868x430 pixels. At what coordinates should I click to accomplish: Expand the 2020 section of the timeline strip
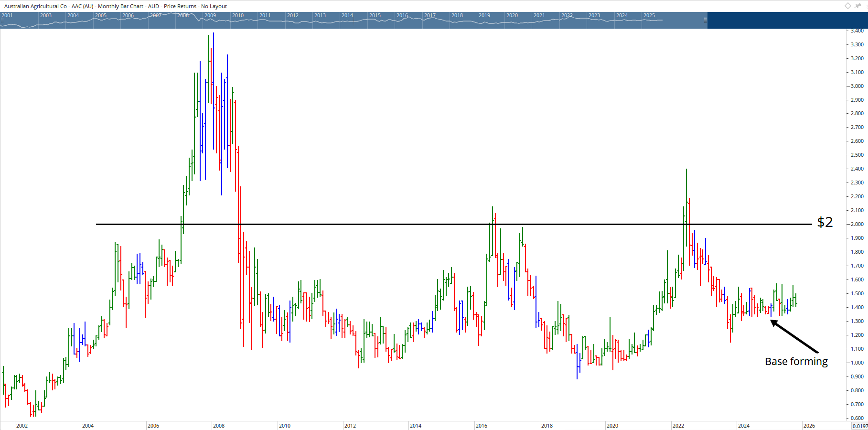pyautogui.click(x=511, y=15)
